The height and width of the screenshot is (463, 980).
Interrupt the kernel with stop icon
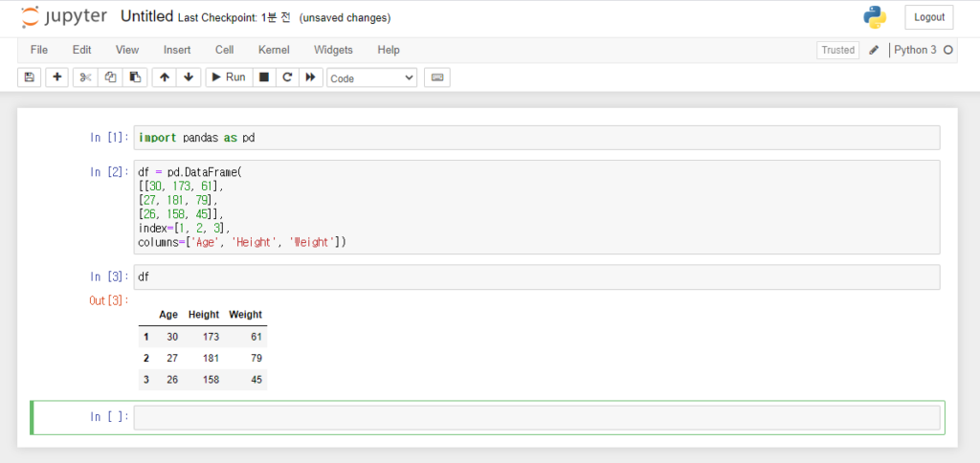264,77
